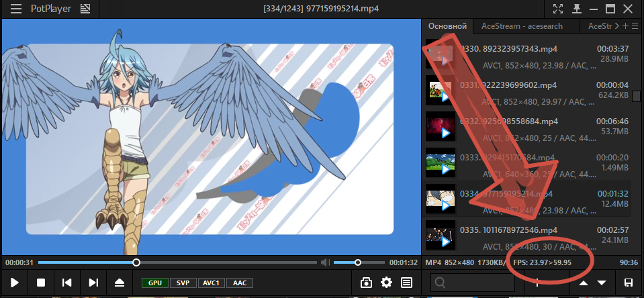Click the playlist scrollbar thumb
Viewport: 644px width, 298px height.
[x=636, y=96]
